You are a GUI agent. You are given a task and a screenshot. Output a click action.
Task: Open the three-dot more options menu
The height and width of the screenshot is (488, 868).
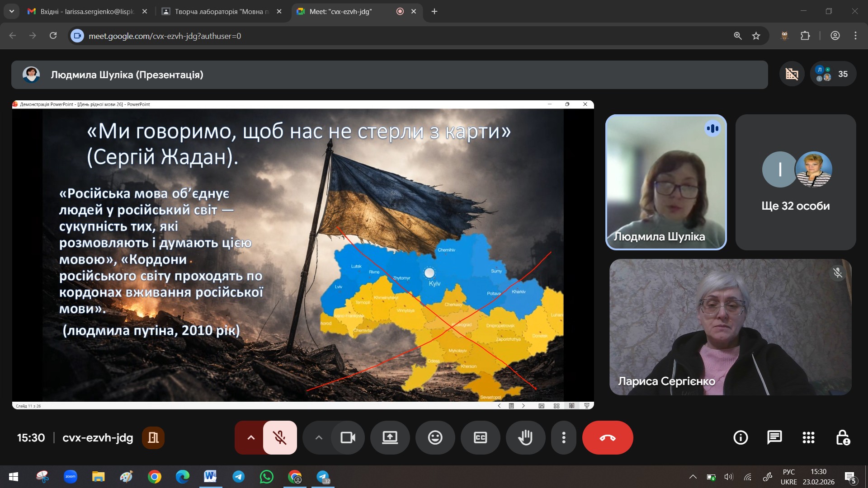tap(563, 437)
